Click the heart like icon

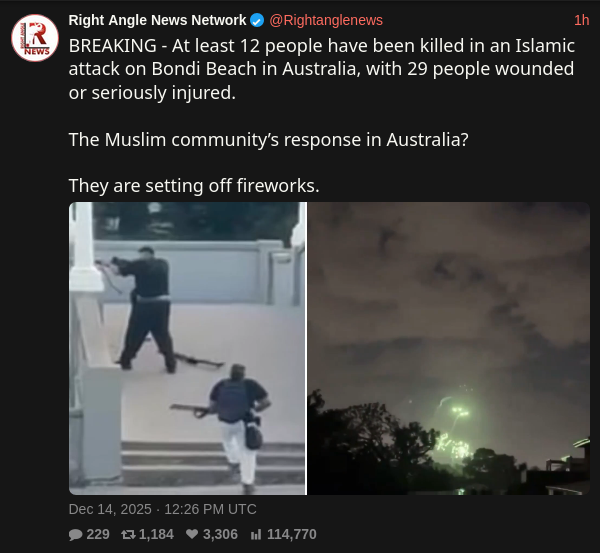click(x=192, y=534)
